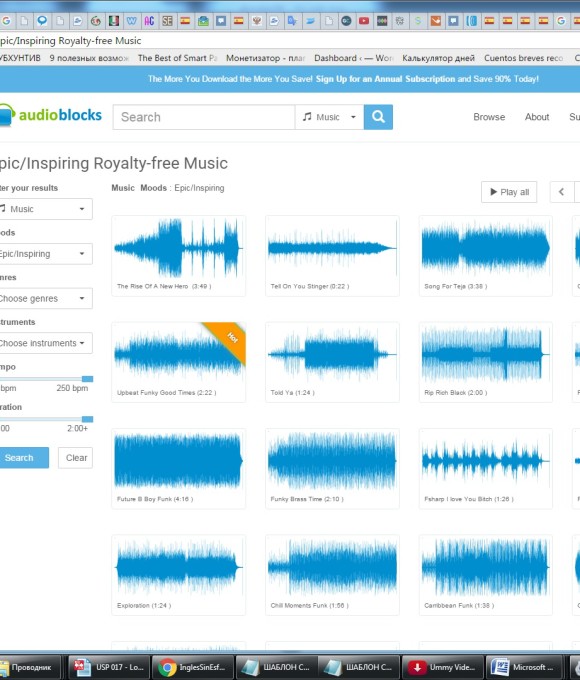The width and height of the screenshot is (580, 680).
Task: Open USP 017 from the taskbar
Action: 111,667
